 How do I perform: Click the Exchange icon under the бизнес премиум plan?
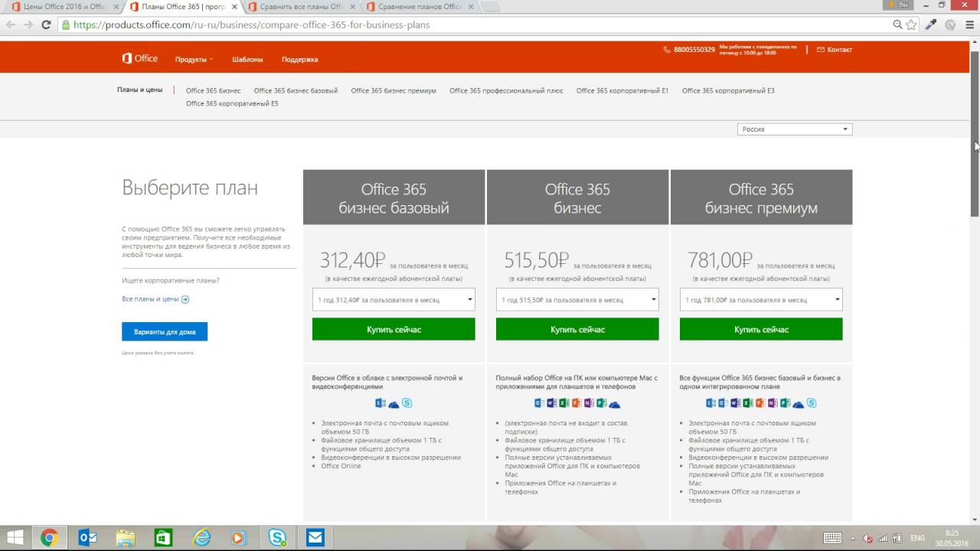711,403
